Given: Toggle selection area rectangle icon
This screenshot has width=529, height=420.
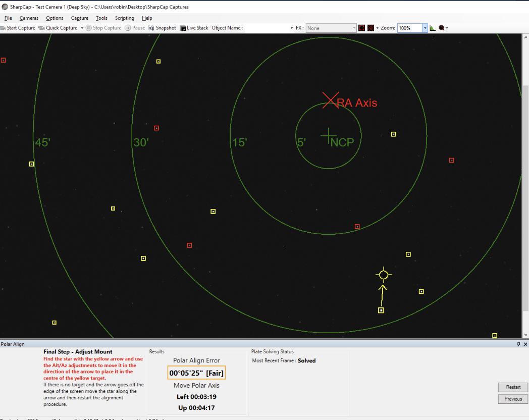Looking at the screenshot, I should 361,28.
